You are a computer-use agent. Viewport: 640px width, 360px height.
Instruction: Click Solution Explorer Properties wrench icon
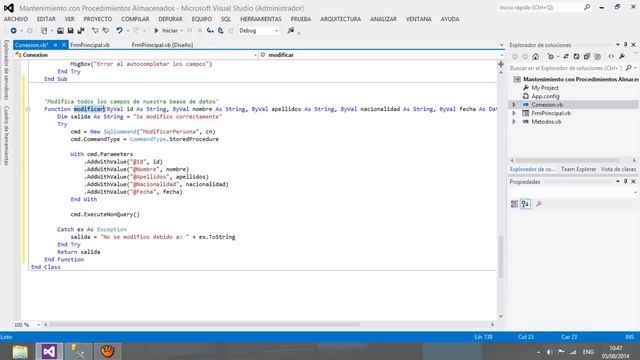pyautogui.click(x=622, y=57)
